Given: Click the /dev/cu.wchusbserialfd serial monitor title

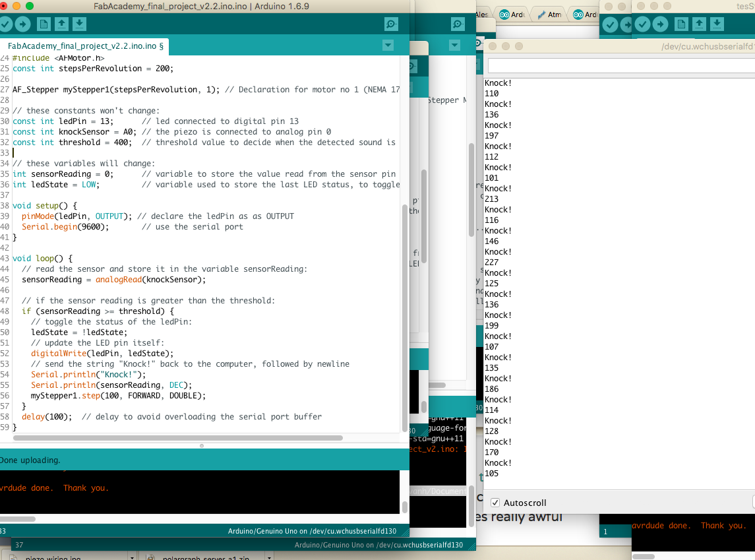Looking at the screenshot, I should 707,46.
